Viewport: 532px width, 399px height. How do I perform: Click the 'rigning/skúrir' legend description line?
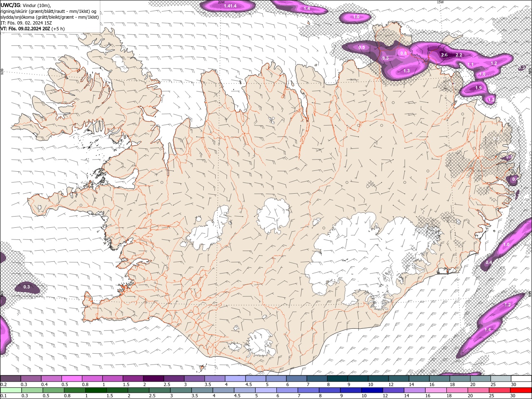[x=49, y=11]
